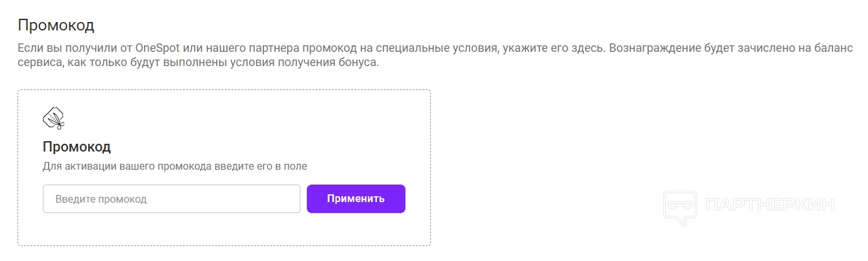Screen dimensions: 868x261
Task: Click the word OneSpot in the description
Action: [158, 49]
